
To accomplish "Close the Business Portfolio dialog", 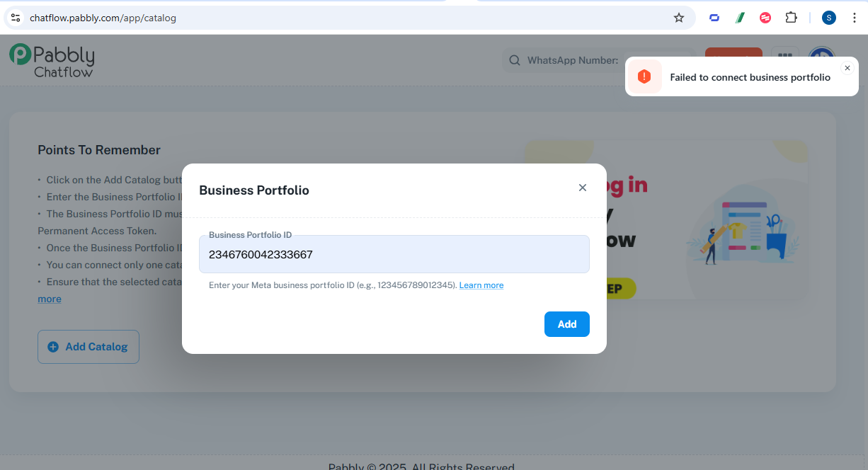I will (583, 188).
